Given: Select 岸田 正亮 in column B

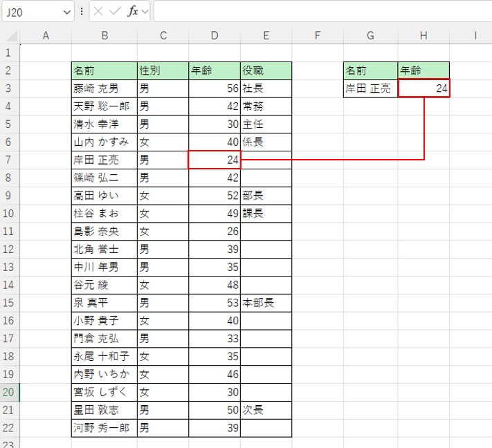Looking at the screenshot, I should (x=104, y=160).
